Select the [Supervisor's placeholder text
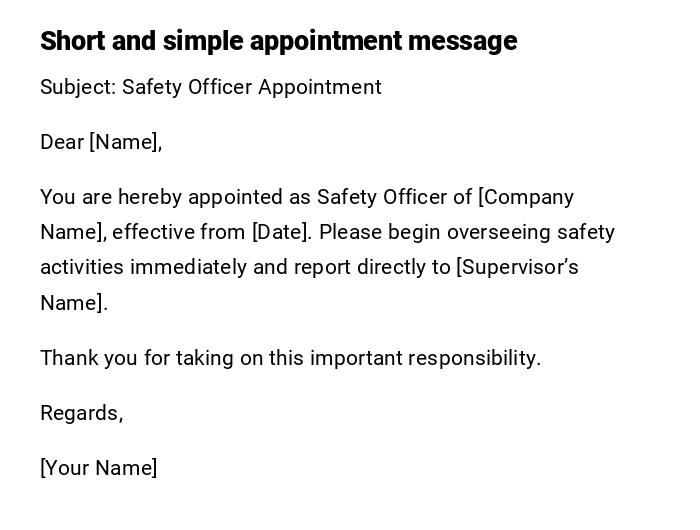700x530 pixels. [x=517, y=267]
